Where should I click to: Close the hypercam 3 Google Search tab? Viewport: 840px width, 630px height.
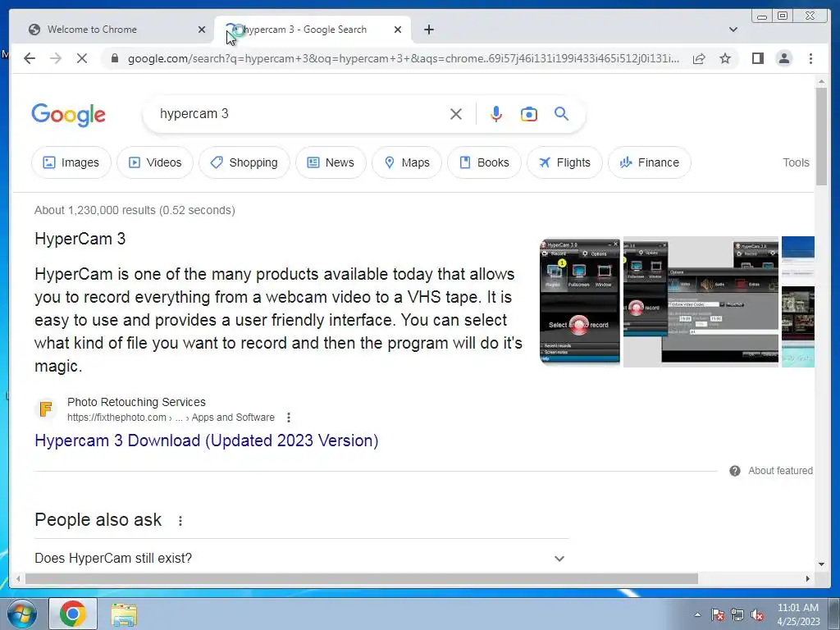pos(398,30)
